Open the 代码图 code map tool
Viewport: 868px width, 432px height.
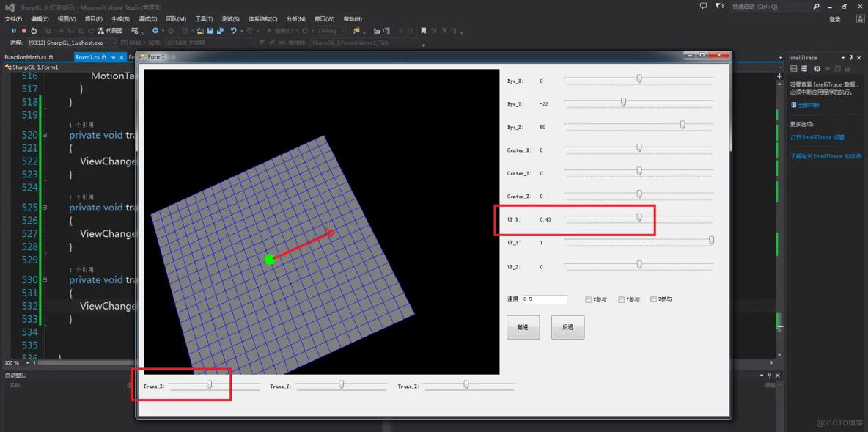coord(110,31)
